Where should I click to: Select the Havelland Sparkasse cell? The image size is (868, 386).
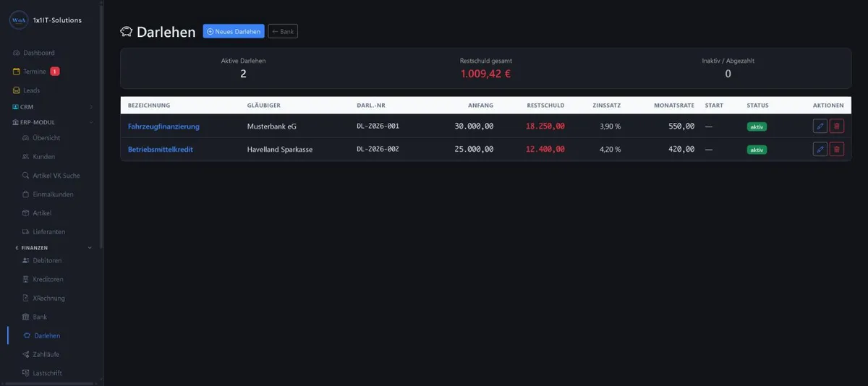(x=280, y=150)
